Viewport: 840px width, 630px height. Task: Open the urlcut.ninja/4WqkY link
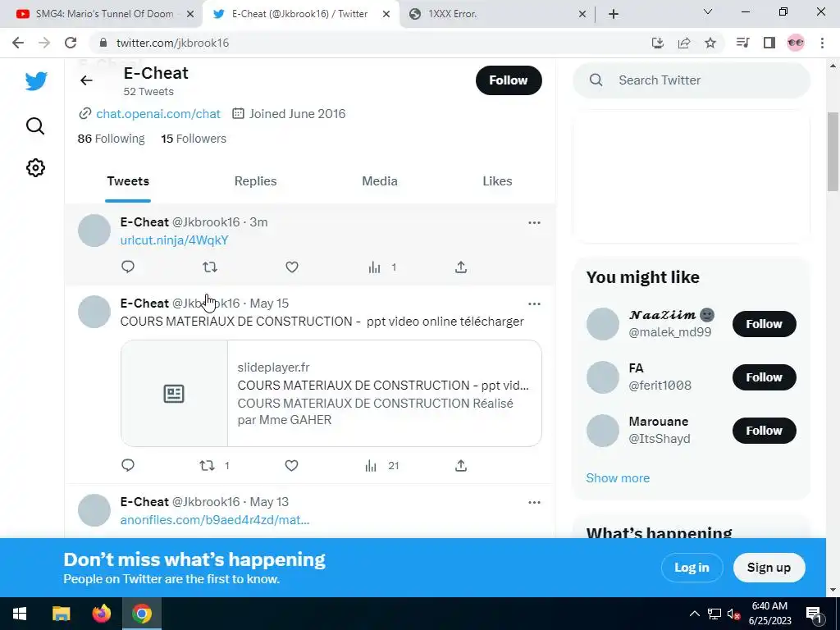[174, 240]
